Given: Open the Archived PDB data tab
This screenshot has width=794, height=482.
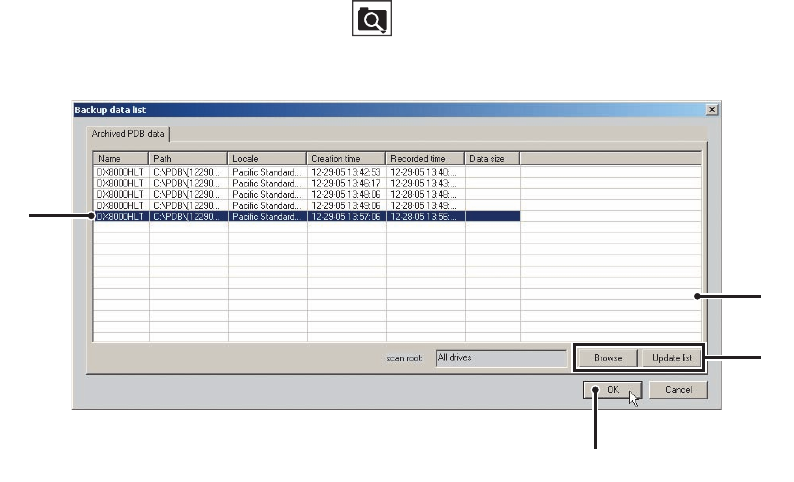Looking at the screenshot, I should click(128, 134).
